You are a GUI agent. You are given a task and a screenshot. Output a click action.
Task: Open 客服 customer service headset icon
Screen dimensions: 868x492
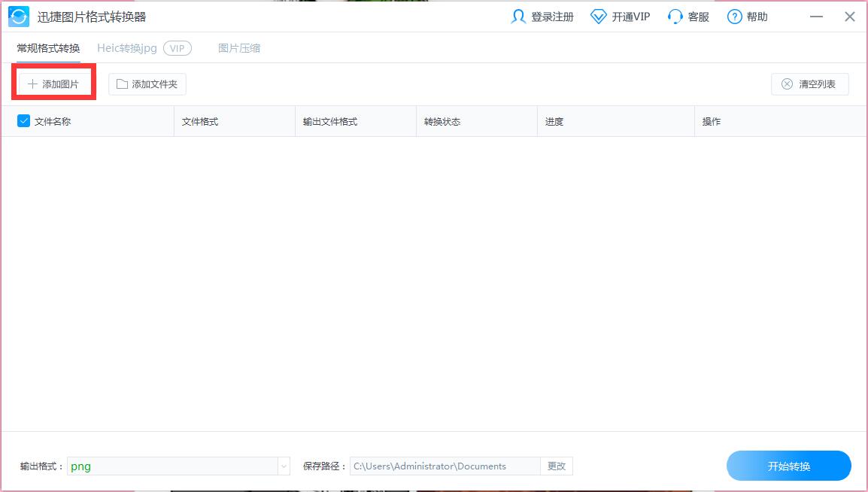pyautogui.click(x=675, y=16)
